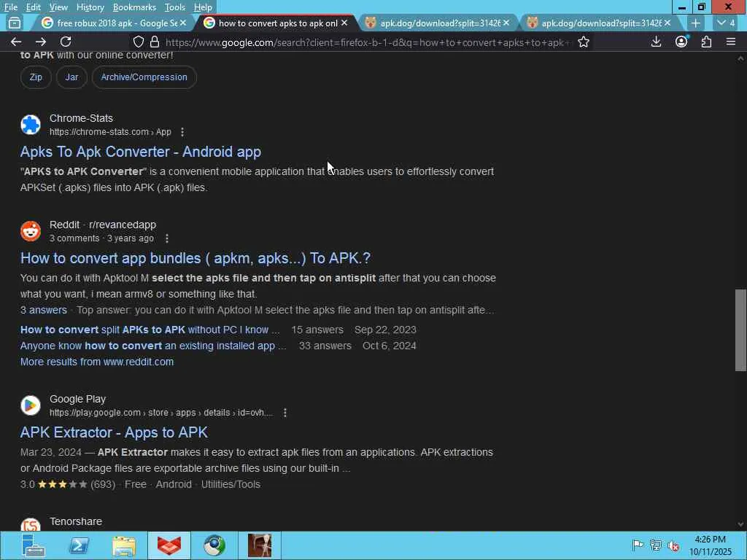Open the globe browser taskbar icon
Screen dimensions: 747x560
214,545
